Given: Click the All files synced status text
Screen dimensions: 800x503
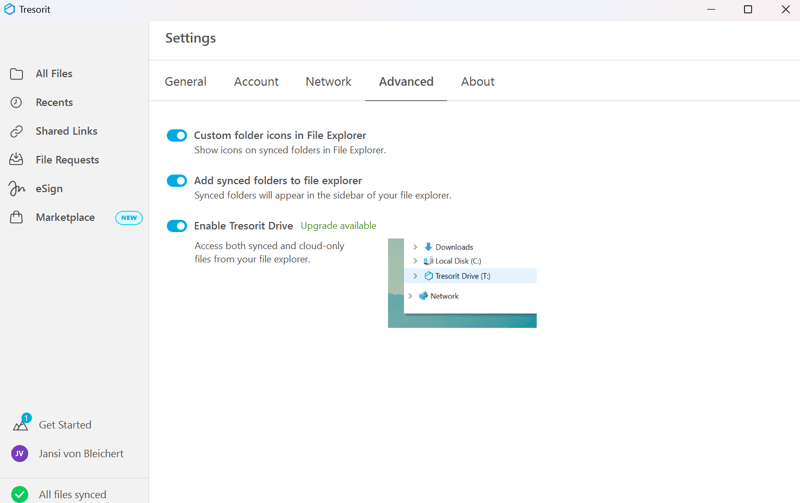Looking at the screenshot, I should 72,494.
